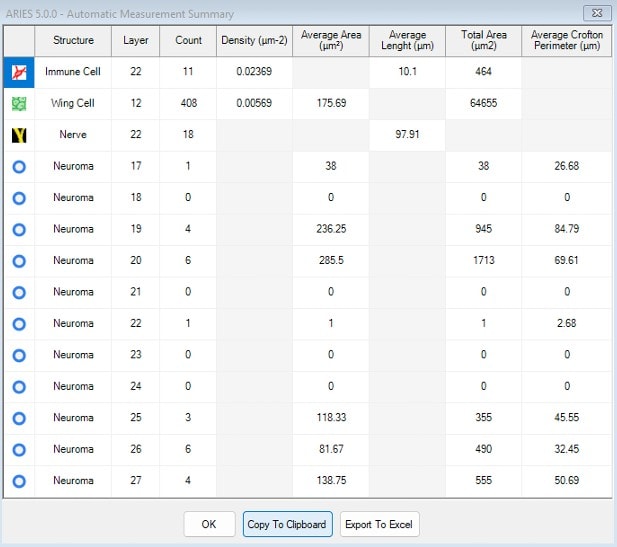
Task: Click the green Wing Cell icon
Action: (19, 104)
